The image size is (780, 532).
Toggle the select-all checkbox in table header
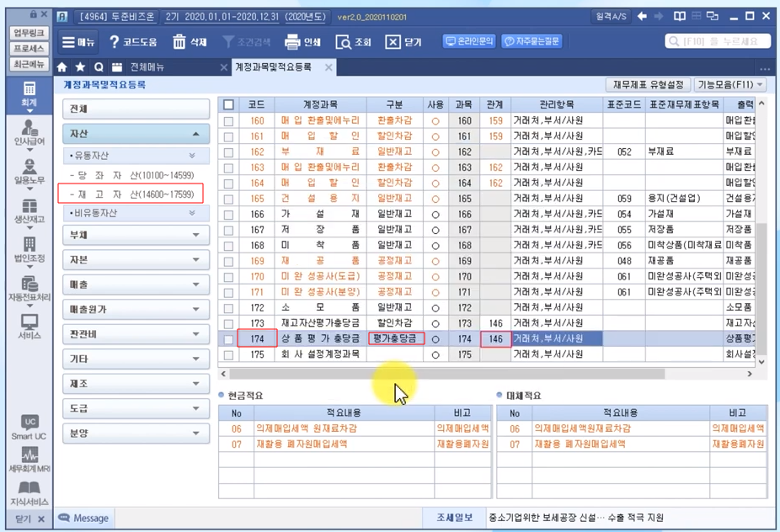pyautogui.click(x=228, y=105)
